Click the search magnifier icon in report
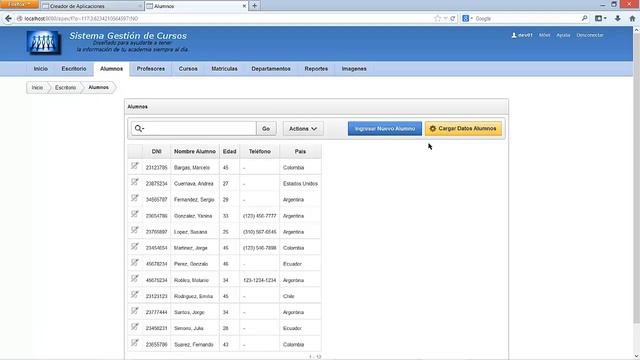The width and height of the screenshot is (640, 360). [x=138, y=129]
